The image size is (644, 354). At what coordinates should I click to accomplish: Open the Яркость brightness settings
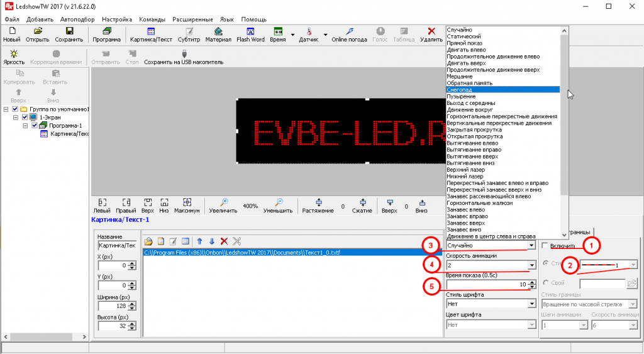[x=14, y=57]
